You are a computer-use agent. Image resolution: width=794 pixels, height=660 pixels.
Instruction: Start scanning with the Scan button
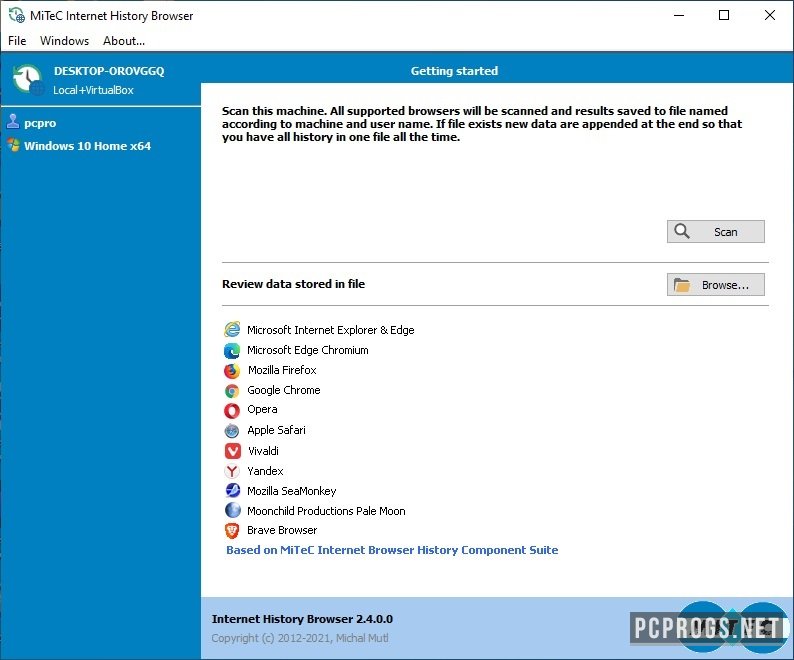716,231
